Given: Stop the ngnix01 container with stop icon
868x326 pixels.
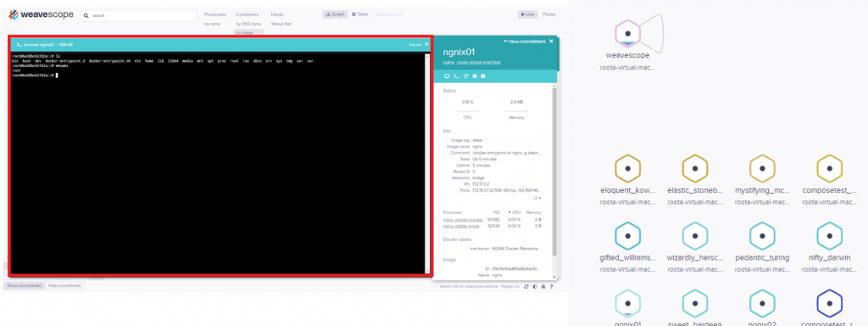Looking at the screenshot, I should pyautogui.click(x=483, y=76).
